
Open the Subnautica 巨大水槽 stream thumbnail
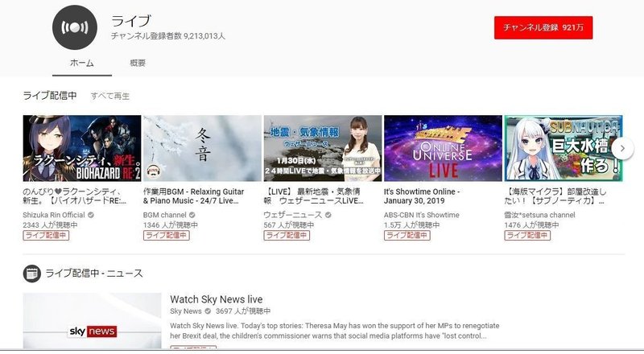(x=563, y=148)
